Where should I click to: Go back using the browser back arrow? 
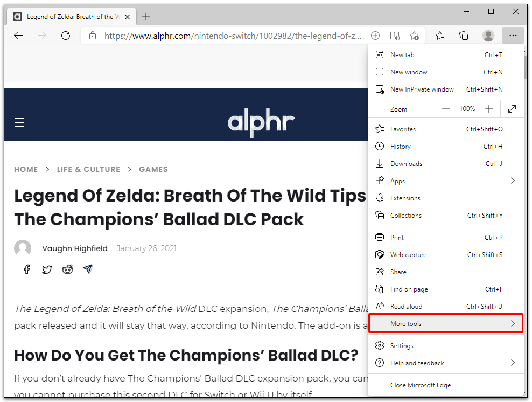18,36
